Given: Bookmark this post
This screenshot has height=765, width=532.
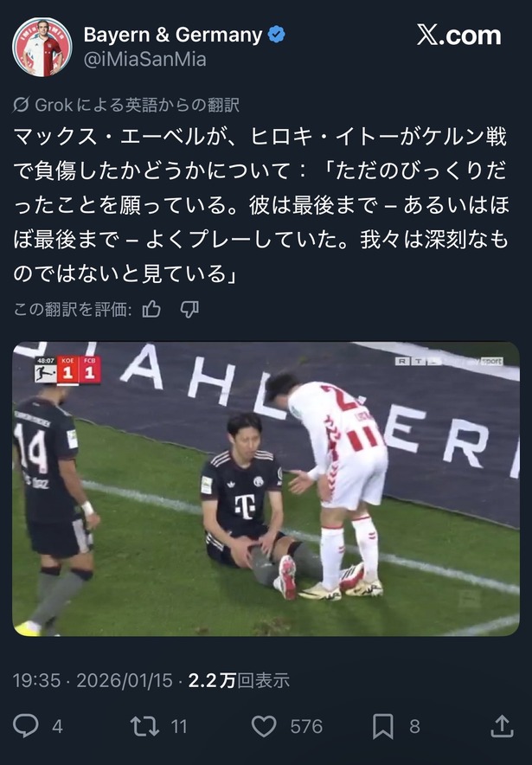Looking at the screenshot, I should (x=383, y=726).
